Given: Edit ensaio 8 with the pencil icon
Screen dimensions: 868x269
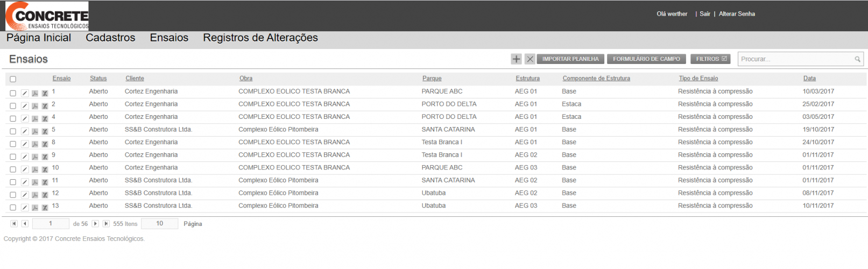Looking at the screenshot, I should 25,144.
